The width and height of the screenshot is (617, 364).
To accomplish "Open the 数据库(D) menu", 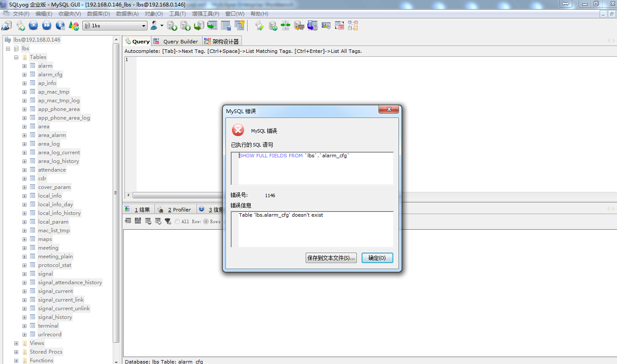I will pos(98,14).
